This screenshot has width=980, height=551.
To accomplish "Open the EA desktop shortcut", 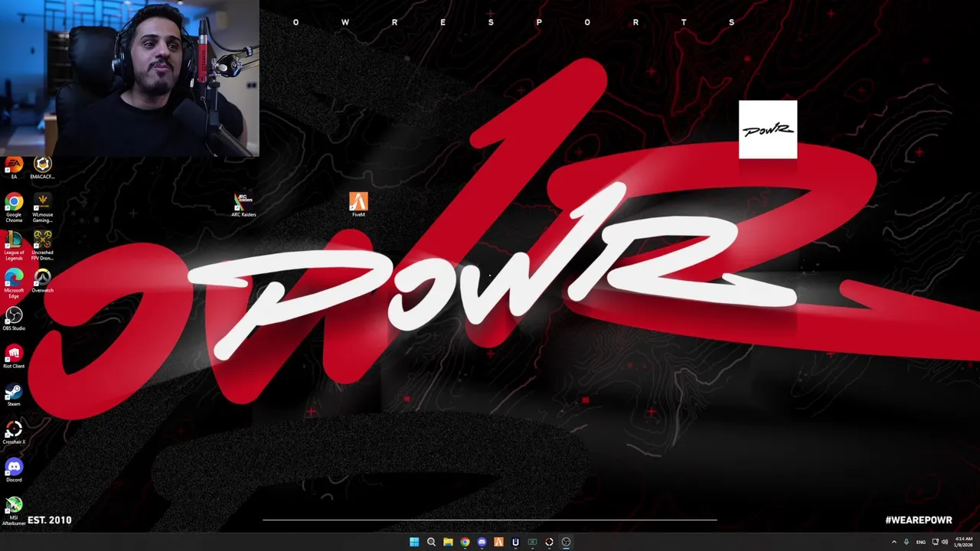I will pyautogui.click(x=14, y=168).
